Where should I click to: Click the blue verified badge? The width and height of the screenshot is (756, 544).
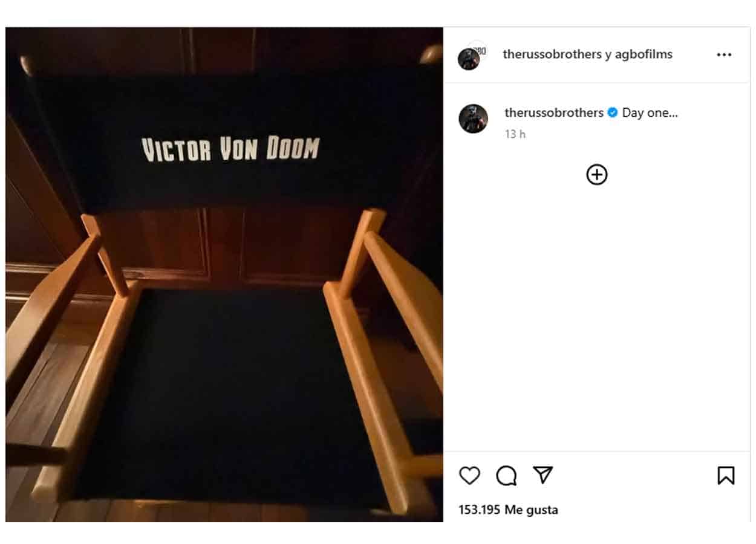coord(613,113)
